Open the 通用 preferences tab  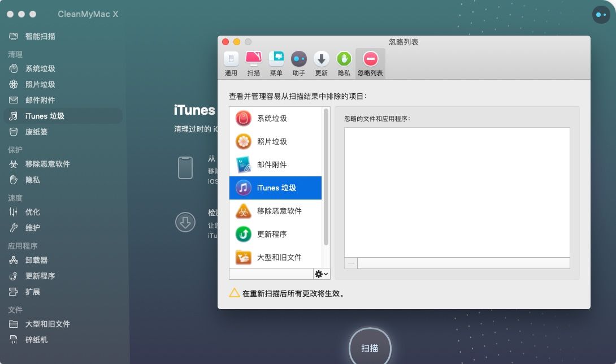231,64
